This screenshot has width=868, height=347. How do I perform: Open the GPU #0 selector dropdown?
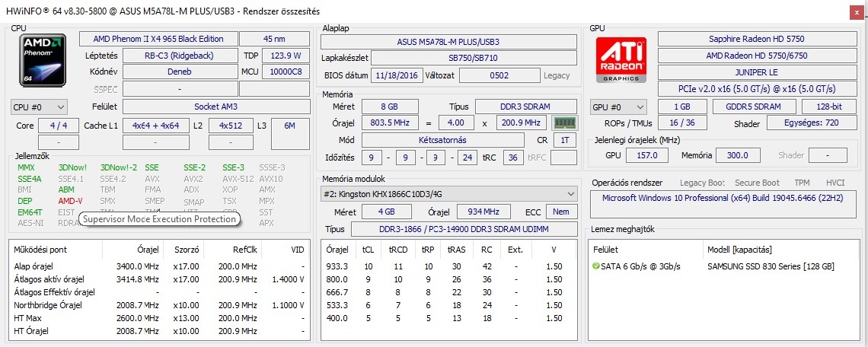pyautogui.click(x=619, y=107)
